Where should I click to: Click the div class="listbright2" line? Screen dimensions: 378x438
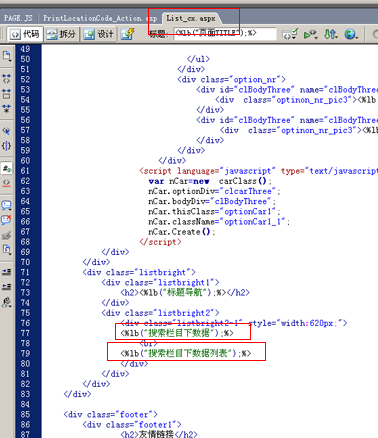(161, 313)
